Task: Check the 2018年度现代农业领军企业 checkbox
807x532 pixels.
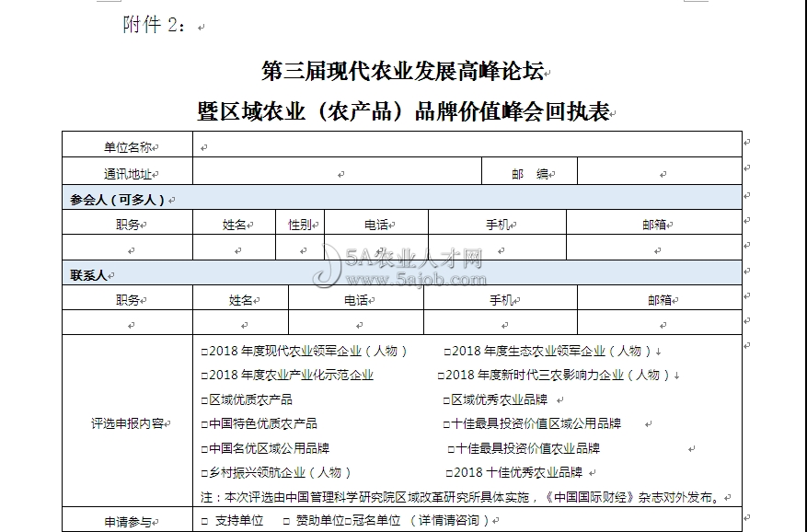Action: click(x=205, y=351)
